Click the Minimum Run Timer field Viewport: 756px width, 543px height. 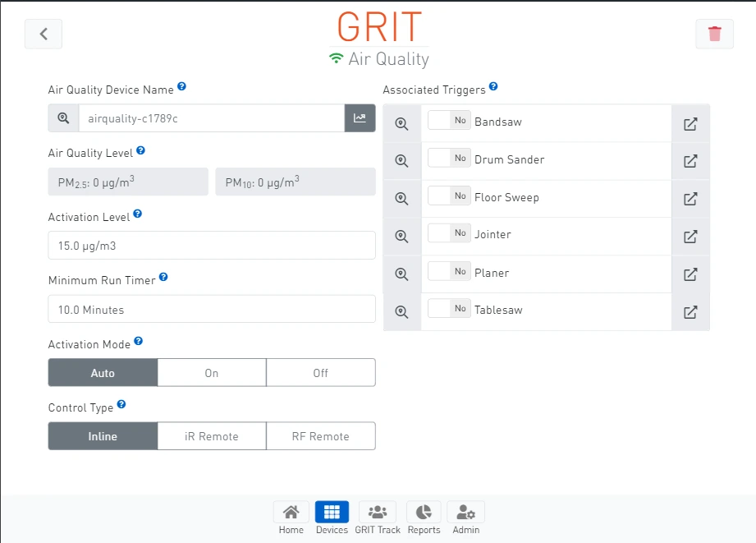pyautogui.click(x=212, y=310)
